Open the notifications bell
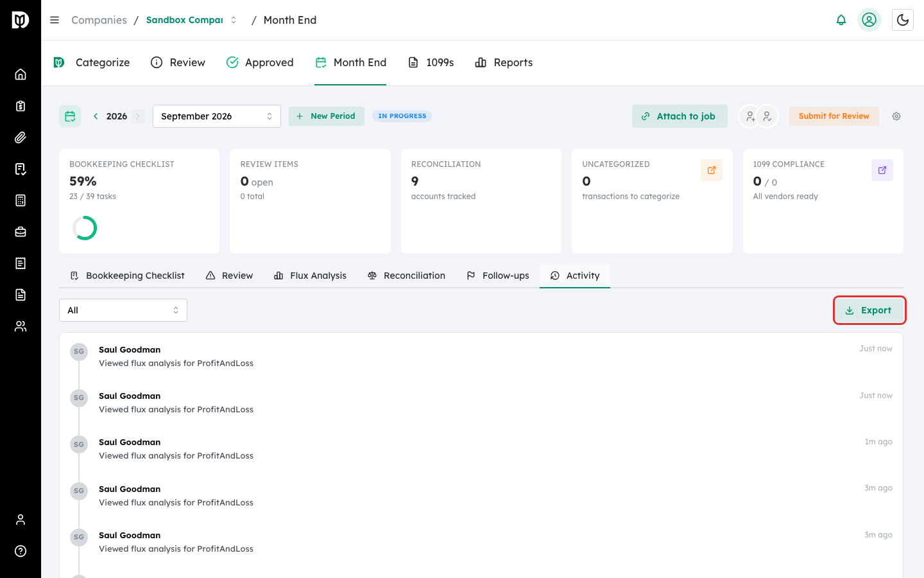Viewport: 924px width, 578px height. click(x=841, y=20)
